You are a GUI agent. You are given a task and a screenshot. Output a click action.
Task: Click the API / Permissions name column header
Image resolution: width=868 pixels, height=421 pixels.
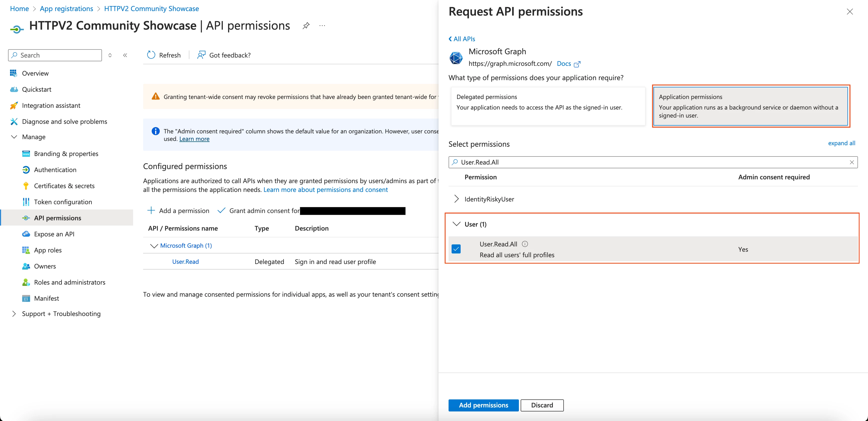(183, 228)
